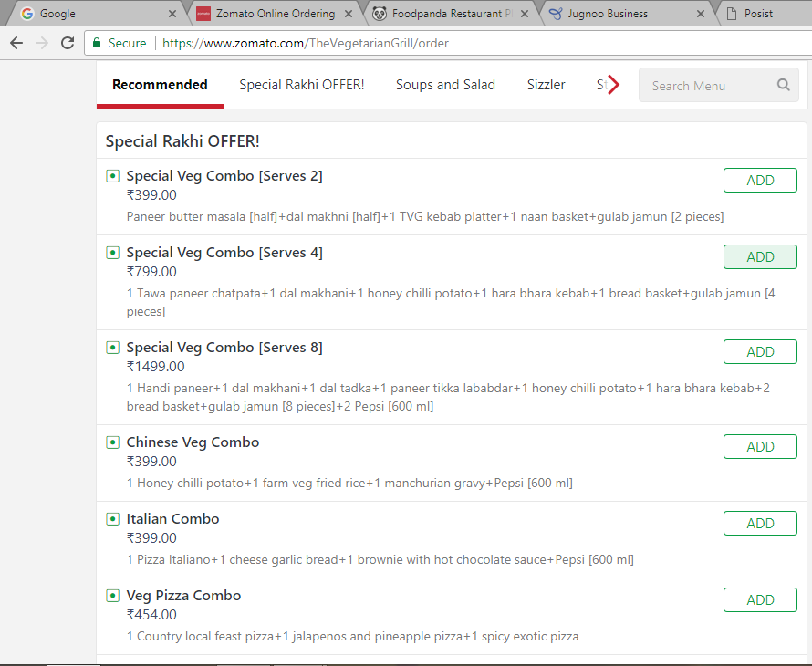Click veg symbol beside Special Veg Combo Serves 4
This screenshot has width=812, height=666.
[x=112, y=253]
